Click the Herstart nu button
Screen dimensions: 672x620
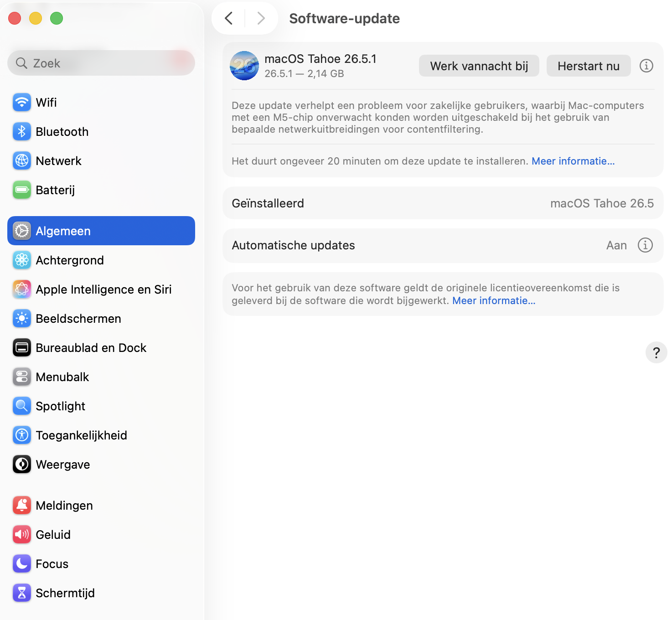589,66
